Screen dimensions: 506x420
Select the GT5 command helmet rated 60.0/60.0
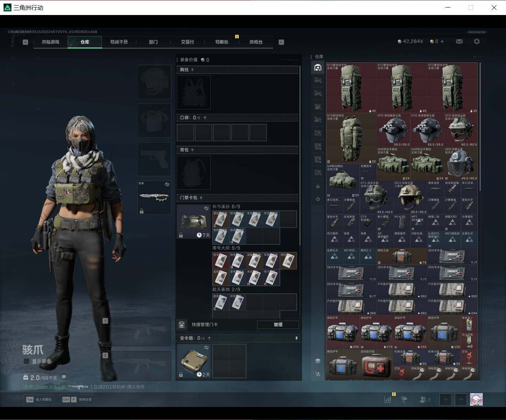pos(461,130)
